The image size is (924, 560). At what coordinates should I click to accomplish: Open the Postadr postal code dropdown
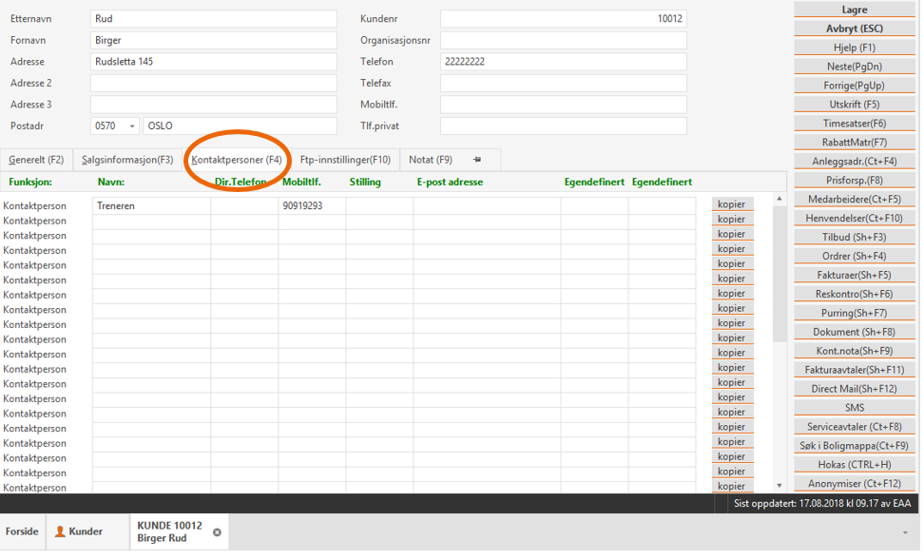pos(130,126)
